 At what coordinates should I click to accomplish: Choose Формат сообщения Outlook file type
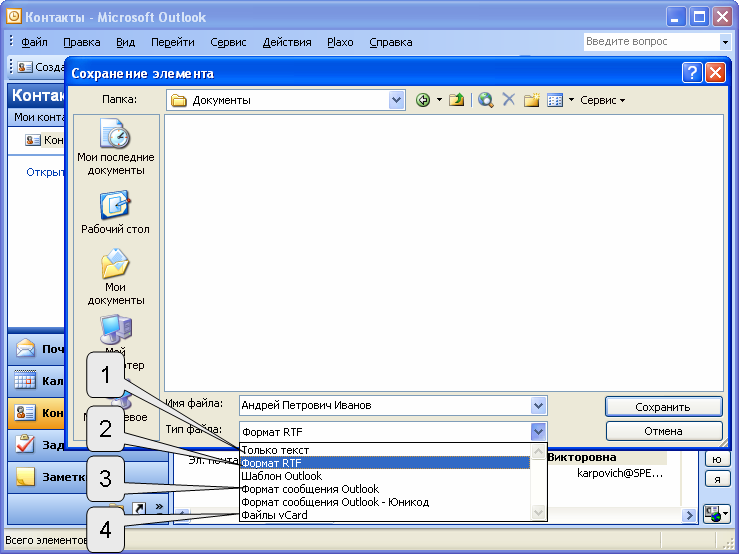pos(385,489)
